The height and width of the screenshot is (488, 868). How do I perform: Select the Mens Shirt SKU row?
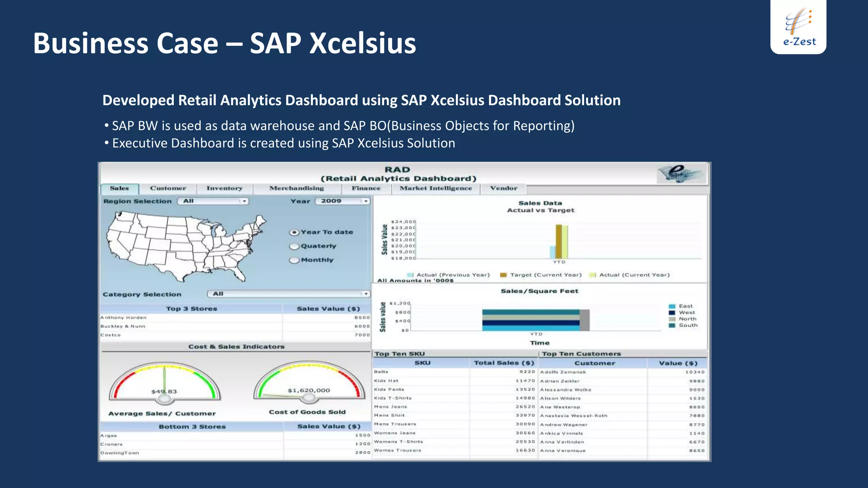pyautogui.click(x=455, y=416)
